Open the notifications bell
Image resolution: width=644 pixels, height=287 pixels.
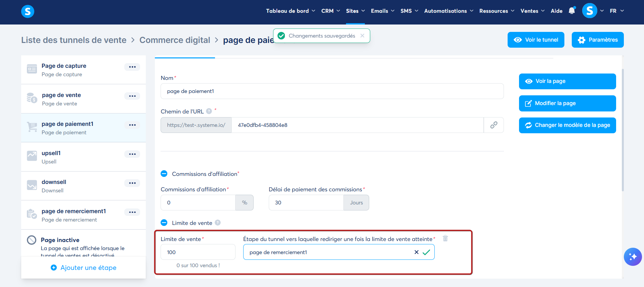[x=572, y=11]
